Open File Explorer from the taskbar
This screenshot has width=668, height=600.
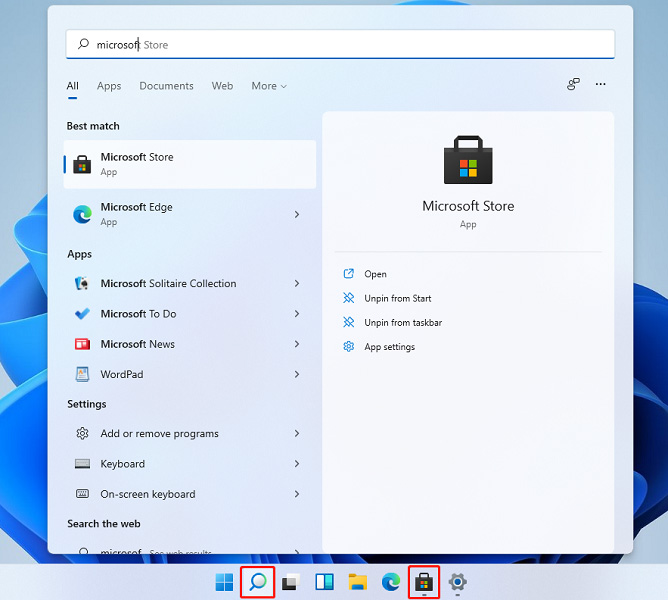[x=357, y=582]
